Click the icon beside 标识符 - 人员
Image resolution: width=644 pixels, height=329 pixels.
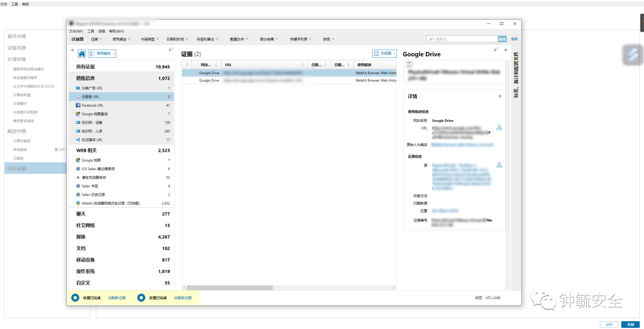tap(78, 131)
